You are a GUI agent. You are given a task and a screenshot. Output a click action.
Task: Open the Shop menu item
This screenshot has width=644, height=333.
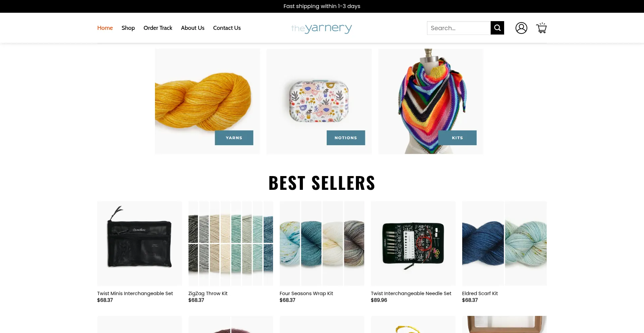coord(128,28)
